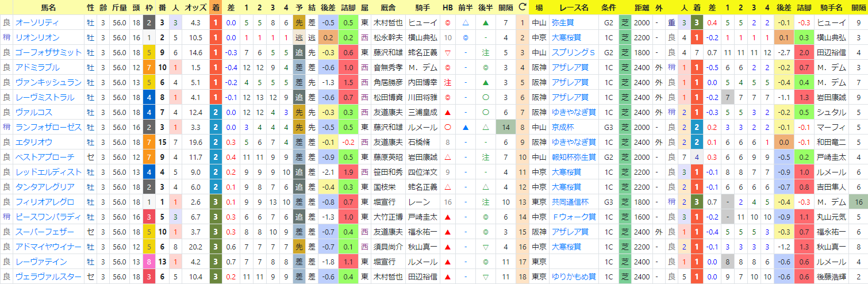The height and width of the screenshot is (284, 868).
Task: Click jockey name 四位洋文
Action: pos(423,172)
